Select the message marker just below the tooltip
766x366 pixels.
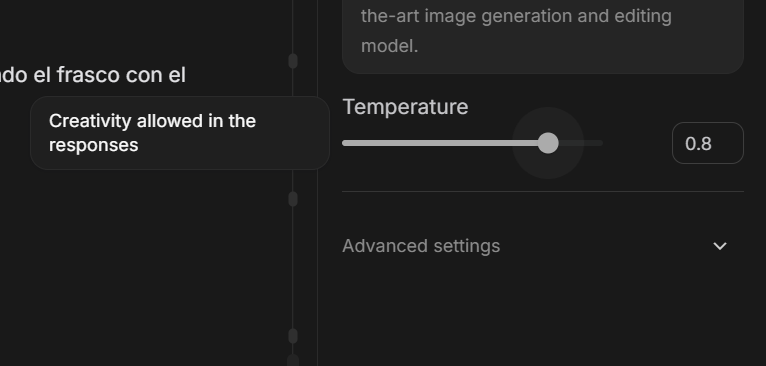[293, 199]
